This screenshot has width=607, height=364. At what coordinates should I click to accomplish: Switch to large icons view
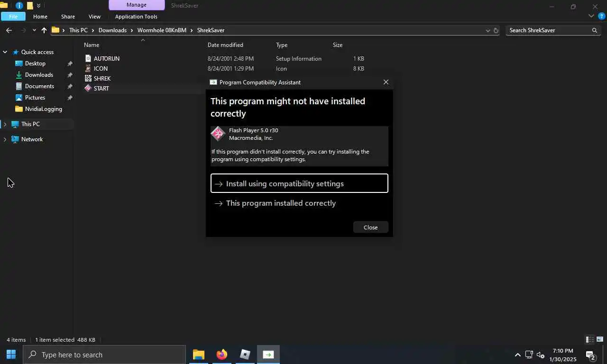(600, 339)
